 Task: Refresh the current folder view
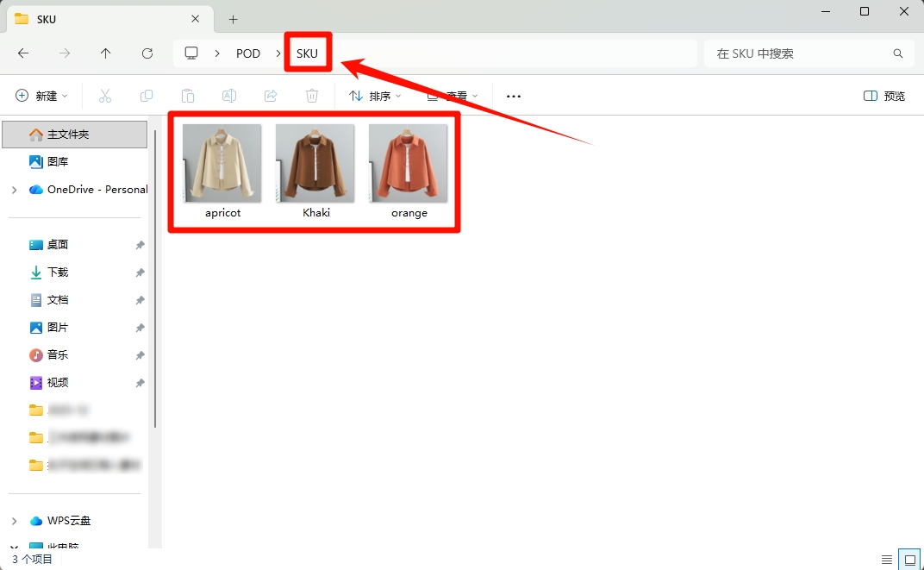click(147, 53)
